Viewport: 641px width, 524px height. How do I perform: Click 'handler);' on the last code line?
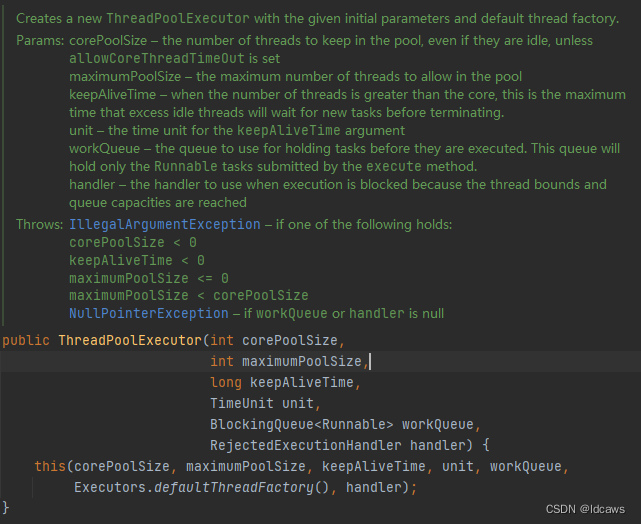(381, 487)
